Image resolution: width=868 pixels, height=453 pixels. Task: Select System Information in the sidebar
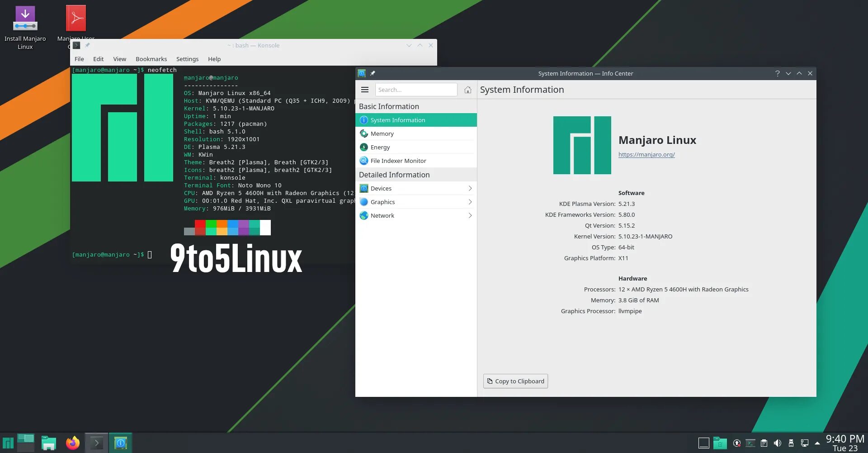pyautogui.click(x=416, y=120)
